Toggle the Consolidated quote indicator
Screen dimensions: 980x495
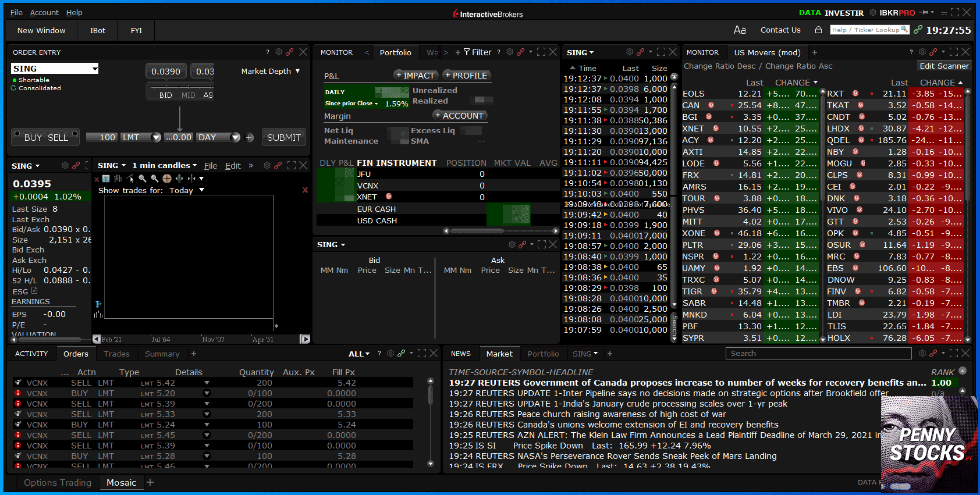[x=13, y=88]
